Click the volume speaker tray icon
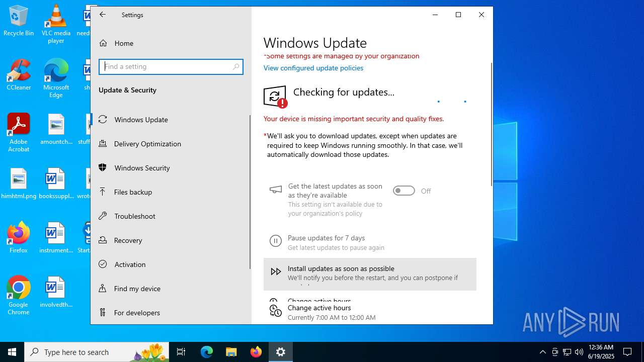This screenshot has width=644, height=362. click(x=579, y=352)
